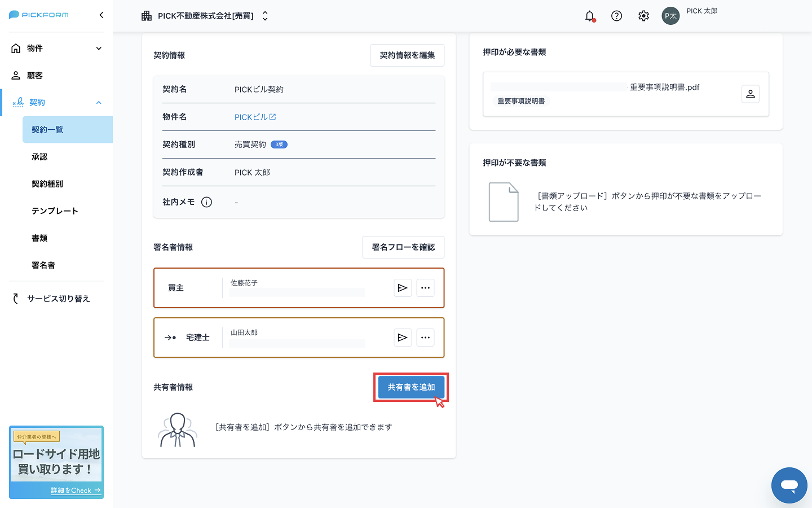812x508 pixels.
Task: Open the chat support bubble
Action: tap(789, 485)
